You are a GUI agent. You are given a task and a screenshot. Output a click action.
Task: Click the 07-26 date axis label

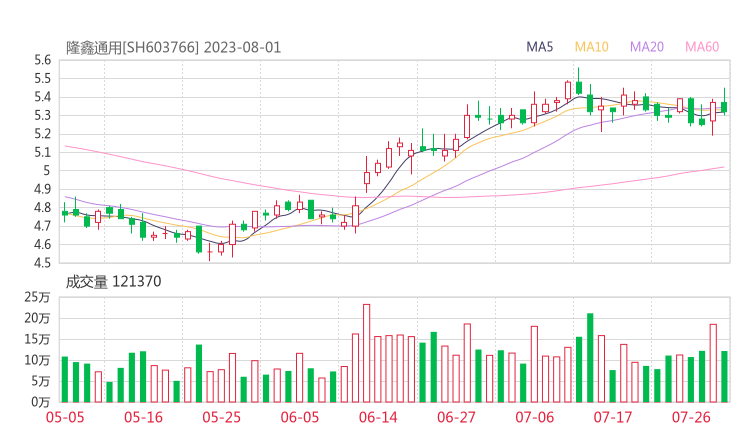click(691, 417)
